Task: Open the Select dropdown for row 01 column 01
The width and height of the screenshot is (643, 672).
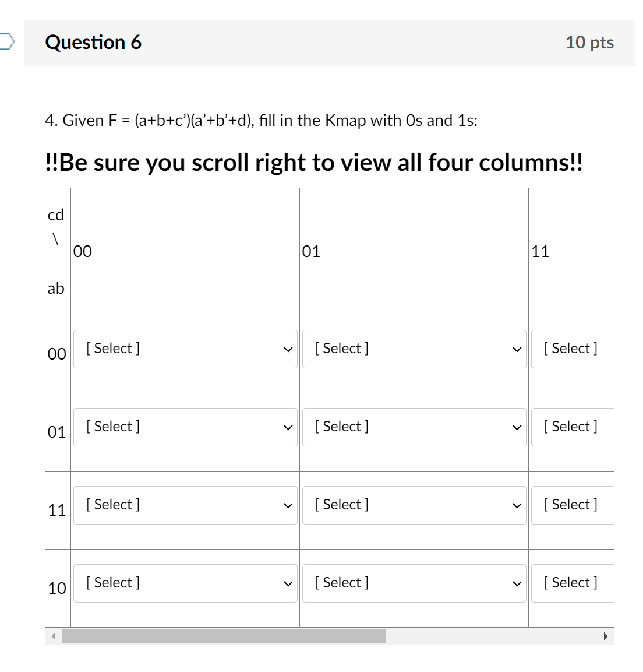Action: 414,426
